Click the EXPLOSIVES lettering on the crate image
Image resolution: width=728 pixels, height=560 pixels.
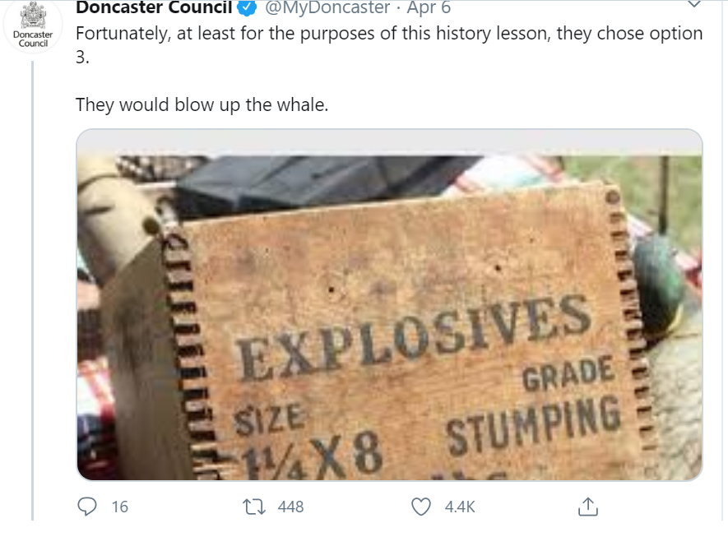click(x=414, y=338)
